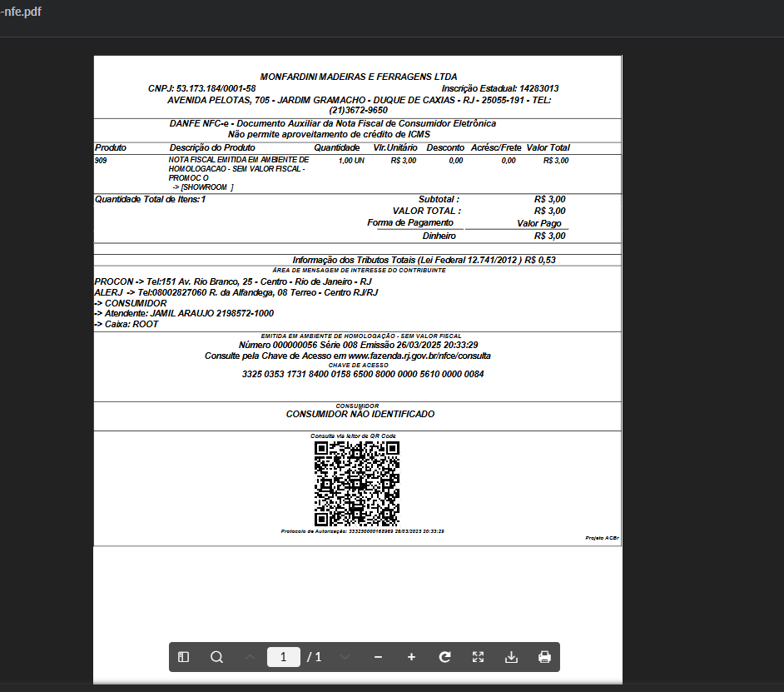Click the AVENIDA PELOTAS, 705 address line
The image size is (784, 692).
coord(359,100)
